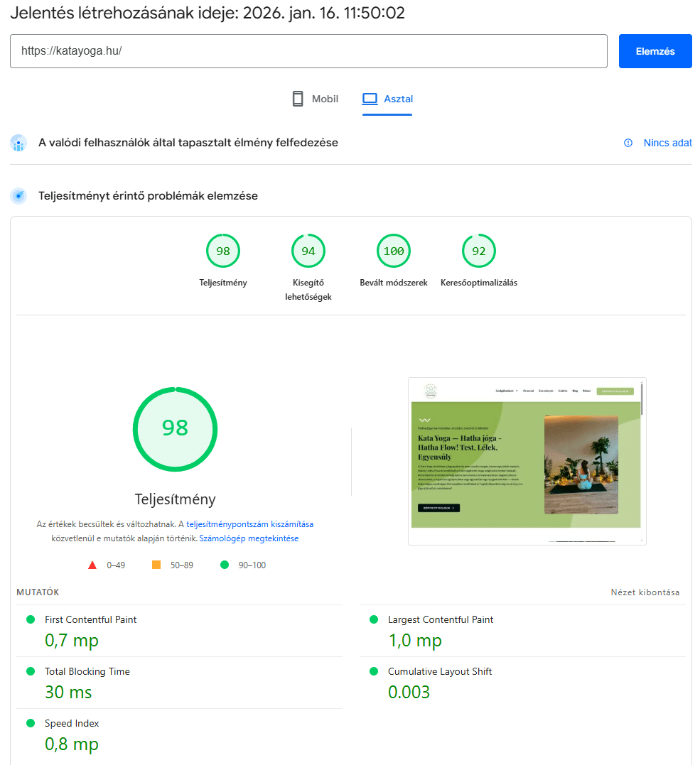Select the 92 Keresőoptimalizálás gauge
The image size is (700, 765).
[479, 251]
